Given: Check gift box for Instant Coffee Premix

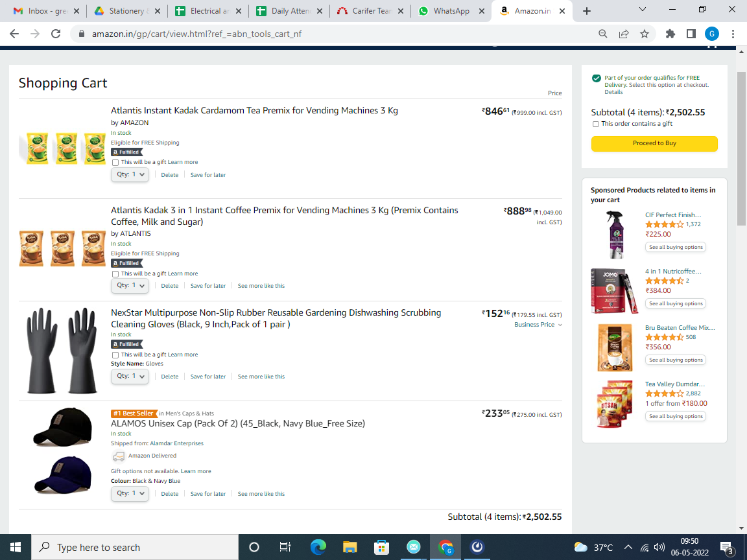Looking at the screenshot, I should coord(115,274).
